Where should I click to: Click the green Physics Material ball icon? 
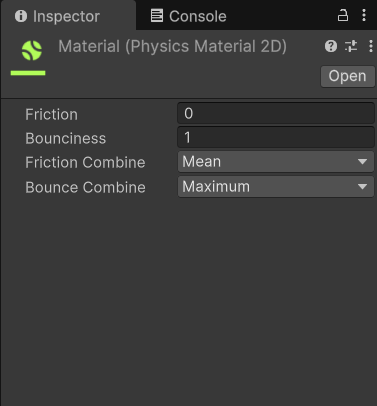(32, 50)
